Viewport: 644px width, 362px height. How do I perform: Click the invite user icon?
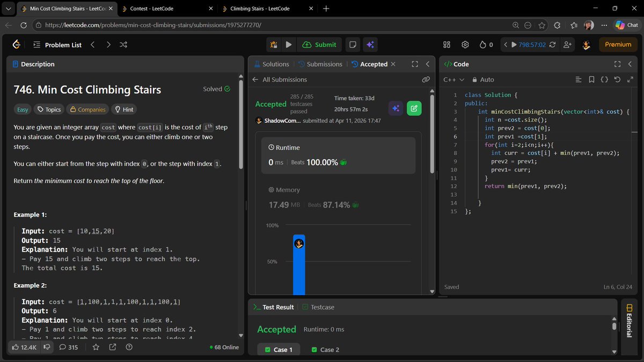(567, 45)
